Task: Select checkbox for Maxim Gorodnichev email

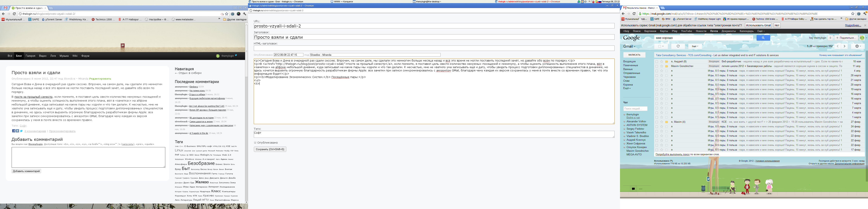Action: coord(656,66)
